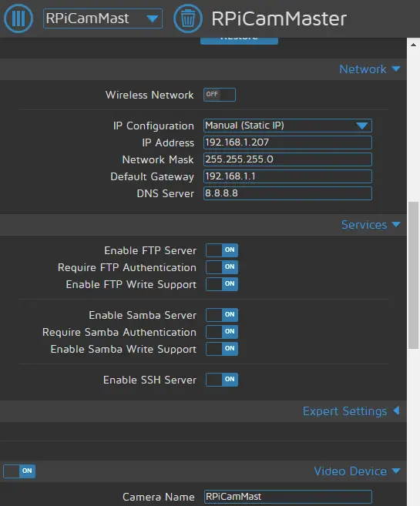Click the Default Gateway field
Image resolution: width=420 pixels, height=506 pixels.
click(x=287, y=176)
